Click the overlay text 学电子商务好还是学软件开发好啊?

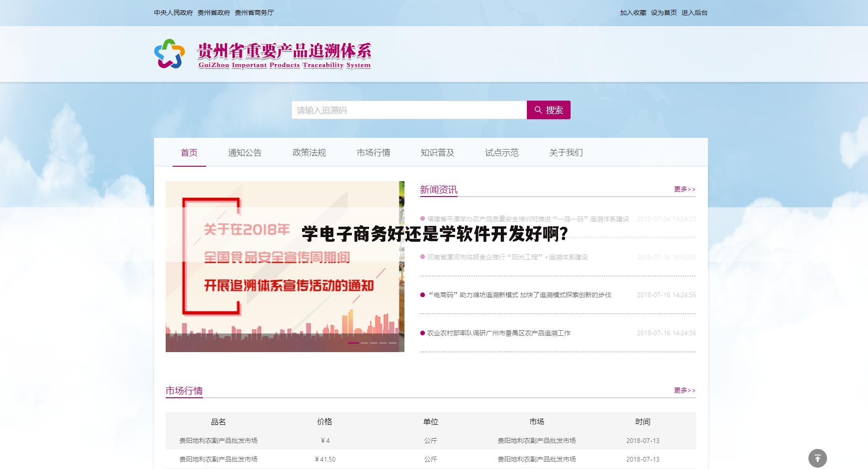click(435, 234)
